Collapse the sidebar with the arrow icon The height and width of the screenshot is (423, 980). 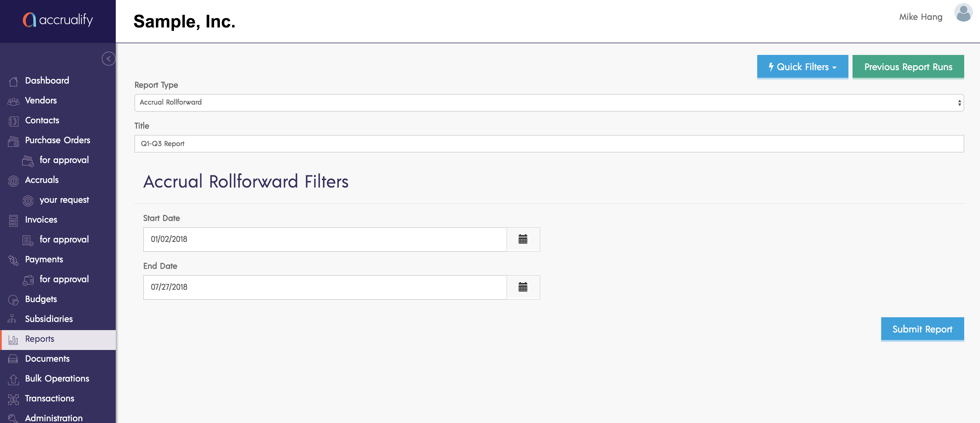pos(108,58)
